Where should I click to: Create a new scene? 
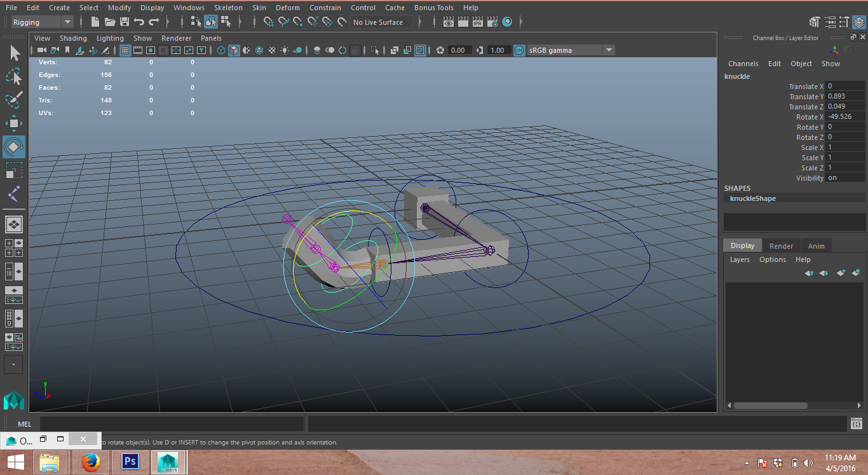pos(95,22)
